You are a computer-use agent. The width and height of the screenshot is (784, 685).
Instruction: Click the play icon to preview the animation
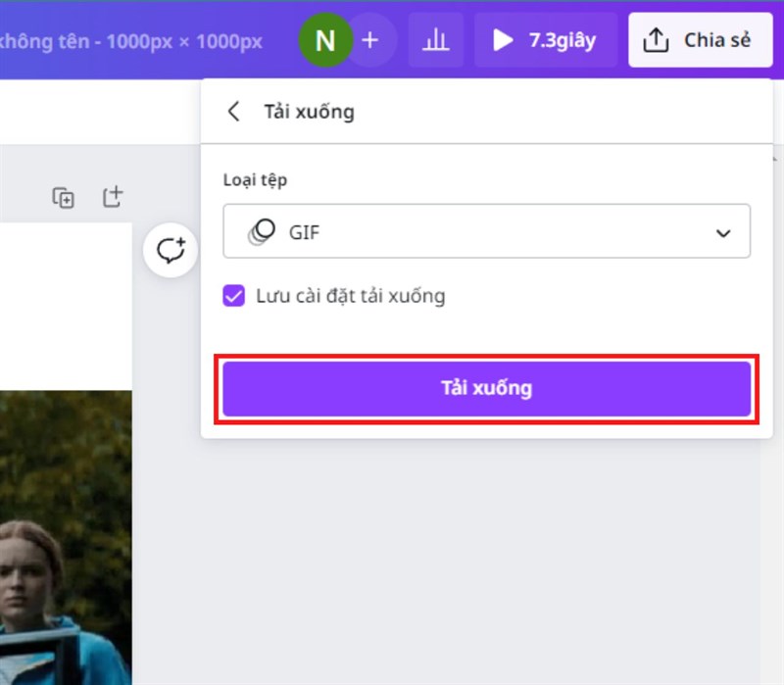503,40
